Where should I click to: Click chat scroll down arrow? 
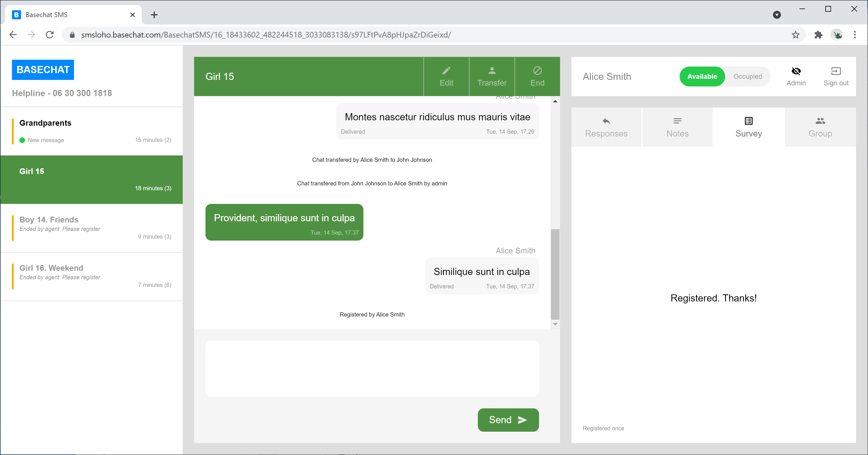555,324
